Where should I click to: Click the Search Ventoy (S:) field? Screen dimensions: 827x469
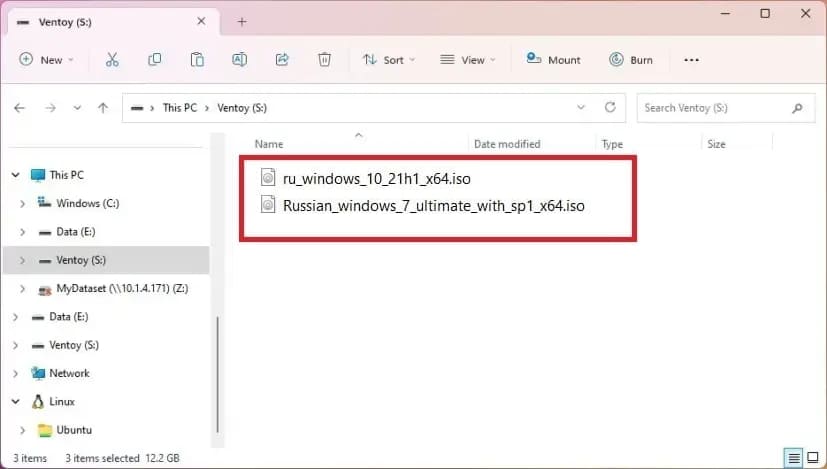[714, 108]
